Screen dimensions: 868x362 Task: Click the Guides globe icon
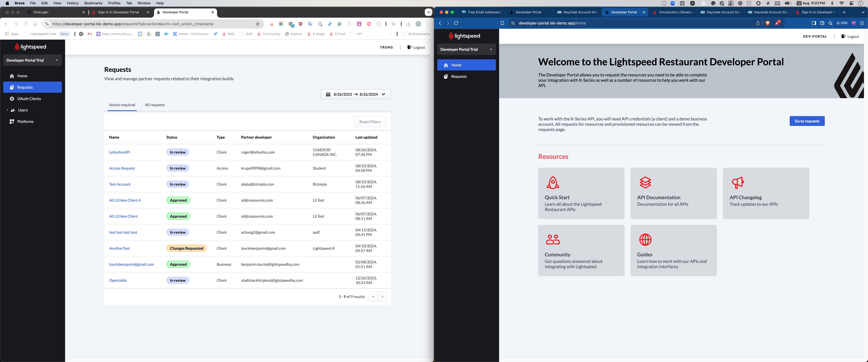[645, 240]
